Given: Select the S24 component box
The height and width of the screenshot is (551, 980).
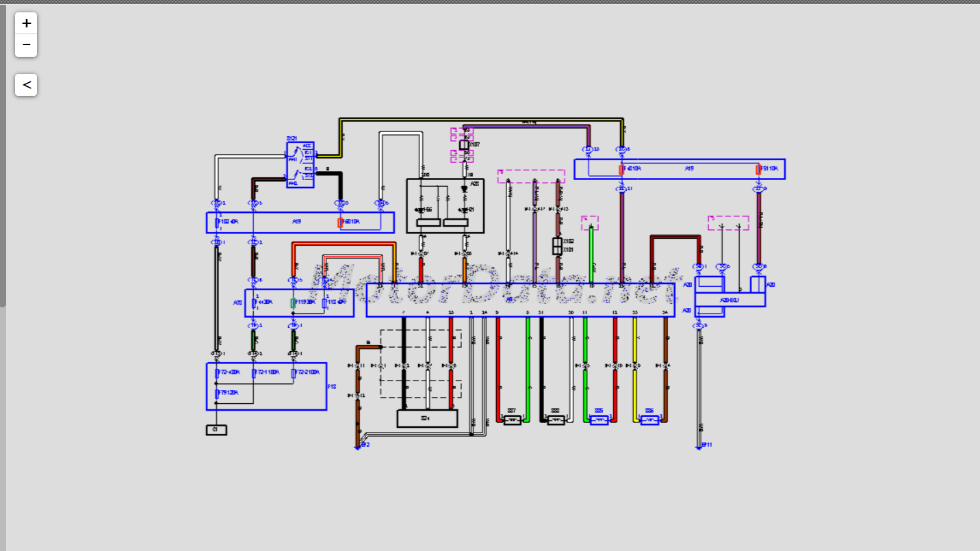Looking at the screenshot, I should click(x=427, y=418).
